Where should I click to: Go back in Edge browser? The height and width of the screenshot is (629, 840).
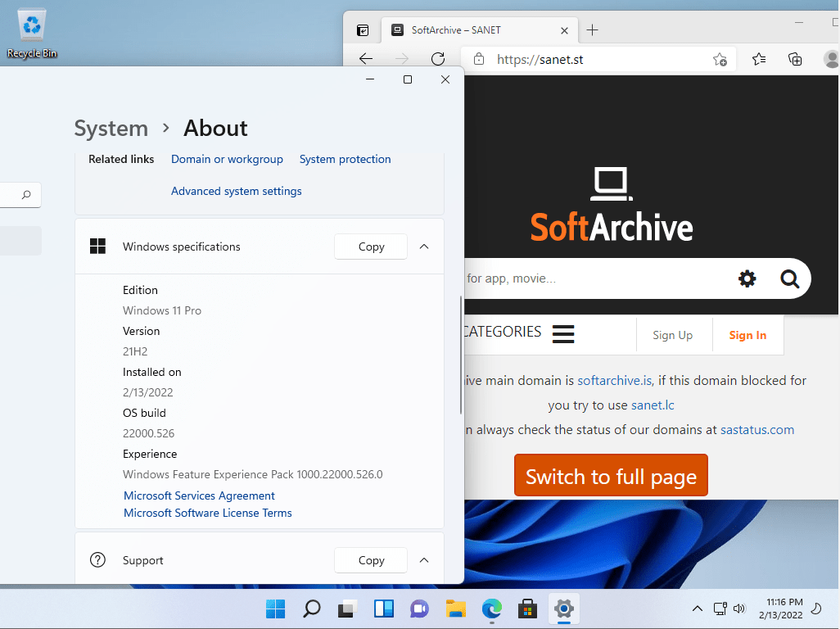[366, 59]
